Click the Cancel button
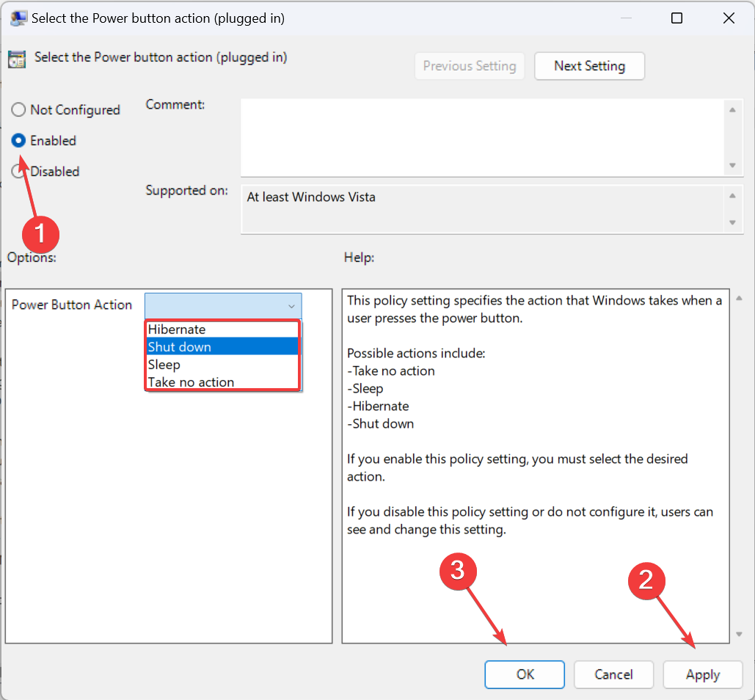 coord(613,674)
